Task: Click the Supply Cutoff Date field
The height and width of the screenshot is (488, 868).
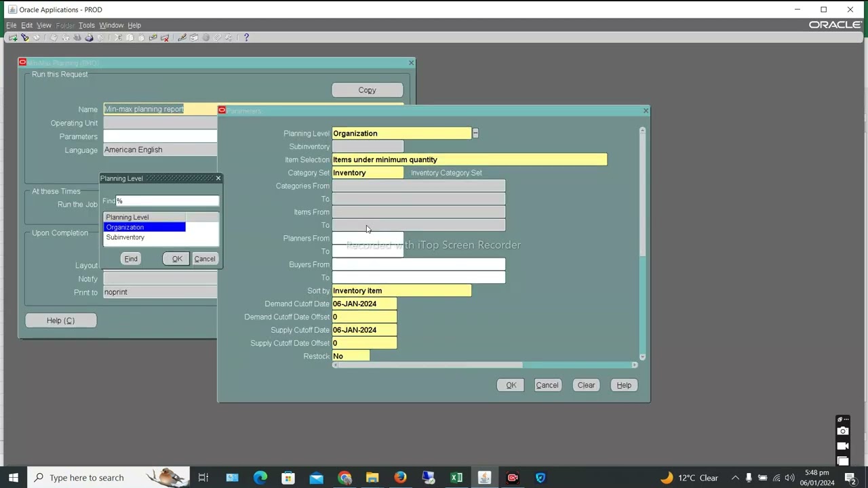Action: pyautogui.click(x=364, y=330)
